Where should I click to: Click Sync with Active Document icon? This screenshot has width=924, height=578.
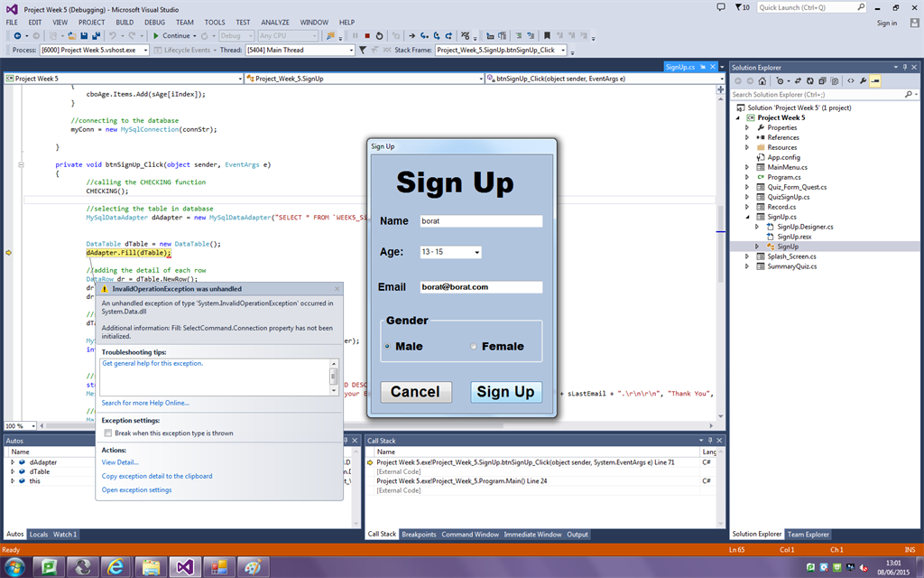[x=798, y=80]
